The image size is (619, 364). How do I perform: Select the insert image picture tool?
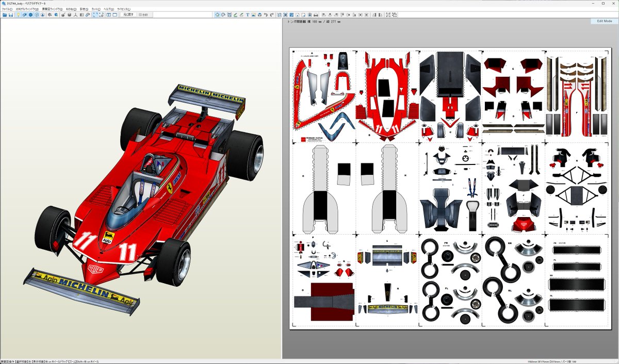[x=253, y=14]
